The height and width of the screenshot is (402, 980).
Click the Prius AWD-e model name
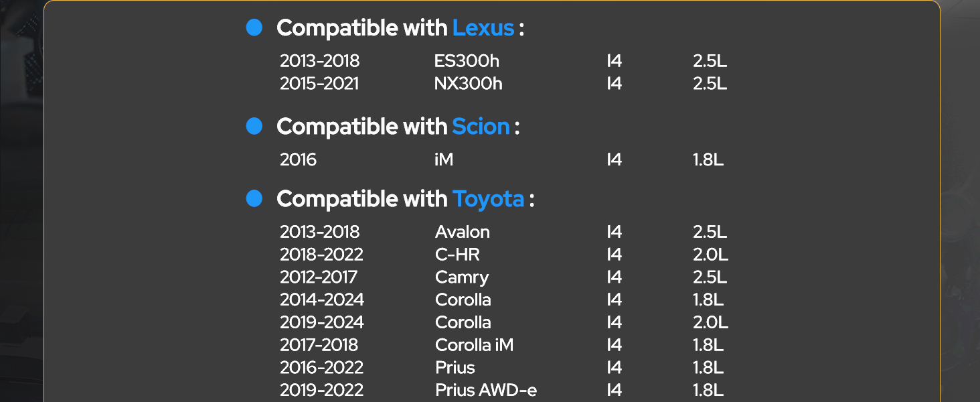[x=486, y=391]
